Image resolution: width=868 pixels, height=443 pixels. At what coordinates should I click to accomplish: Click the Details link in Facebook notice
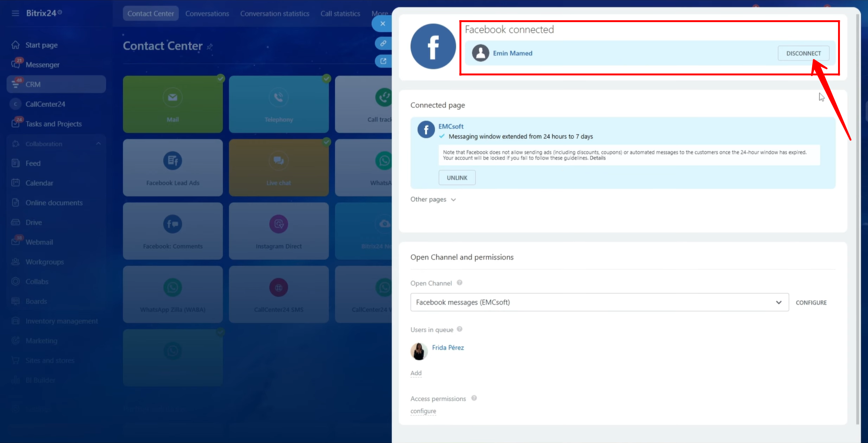(x=597, y=158)
